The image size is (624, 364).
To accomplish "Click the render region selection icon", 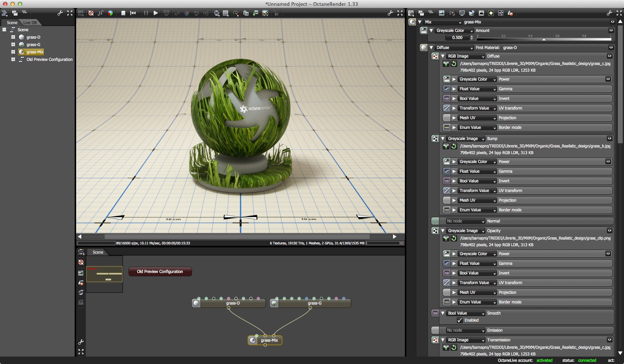I will (x=225, y=13).
